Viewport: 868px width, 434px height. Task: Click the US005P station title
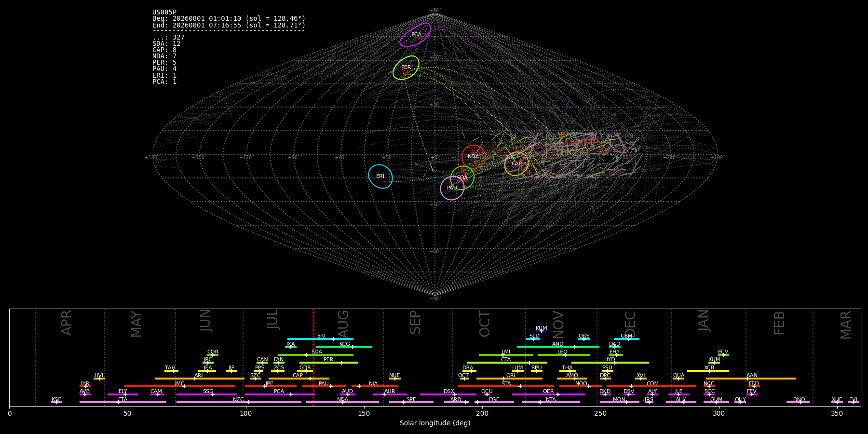[x=164, y=13]
